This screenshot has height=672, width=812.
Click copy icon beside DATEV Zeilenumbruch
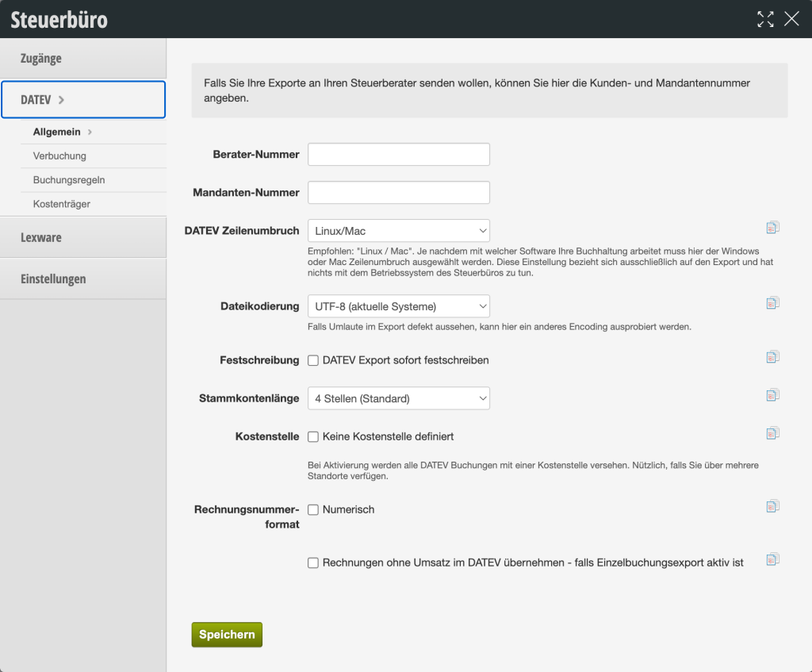(x=772, y=228)
